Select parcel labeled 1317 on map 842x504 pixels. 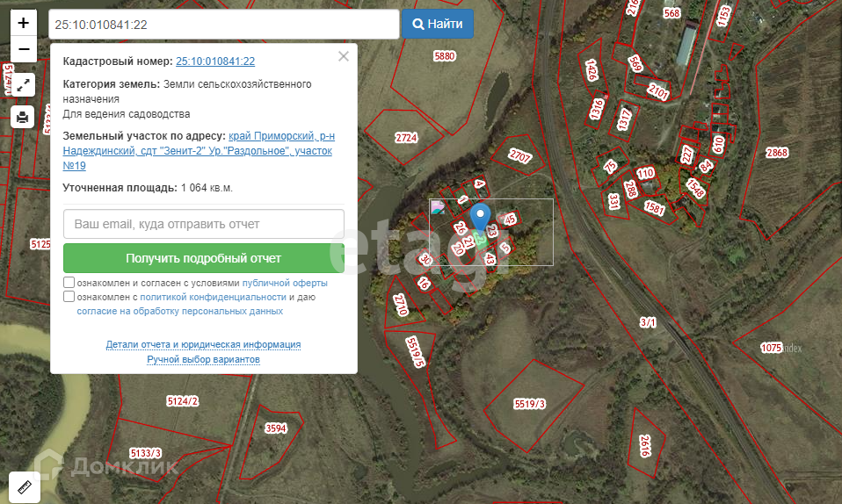623,119
